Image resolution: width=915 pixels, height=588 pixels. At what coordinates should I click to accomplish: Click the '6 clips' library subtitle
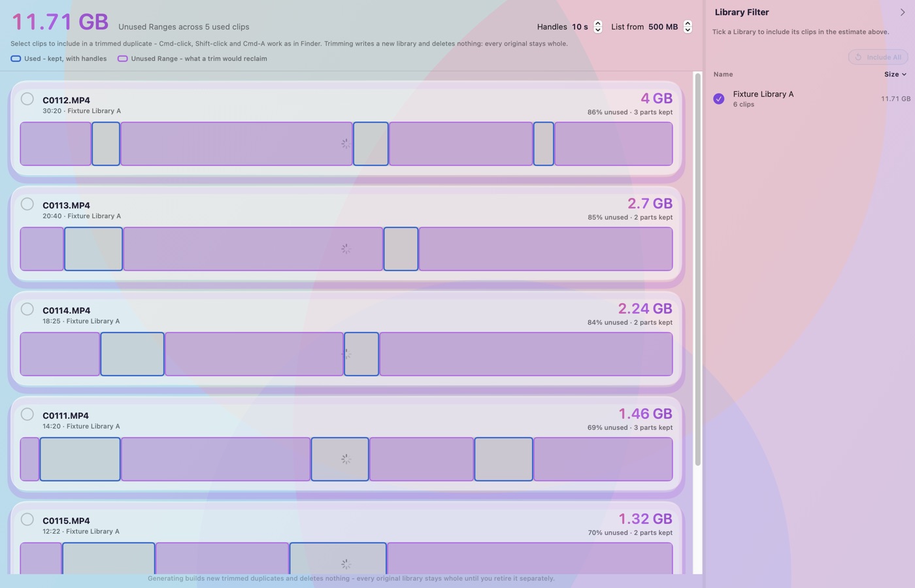744,105
